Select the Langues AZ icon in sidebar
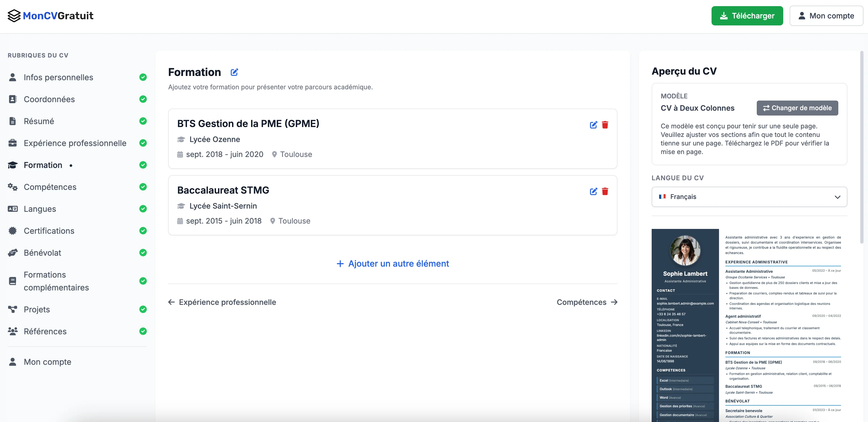The height and width of the screenshot is (422, 868). [13, 209]
